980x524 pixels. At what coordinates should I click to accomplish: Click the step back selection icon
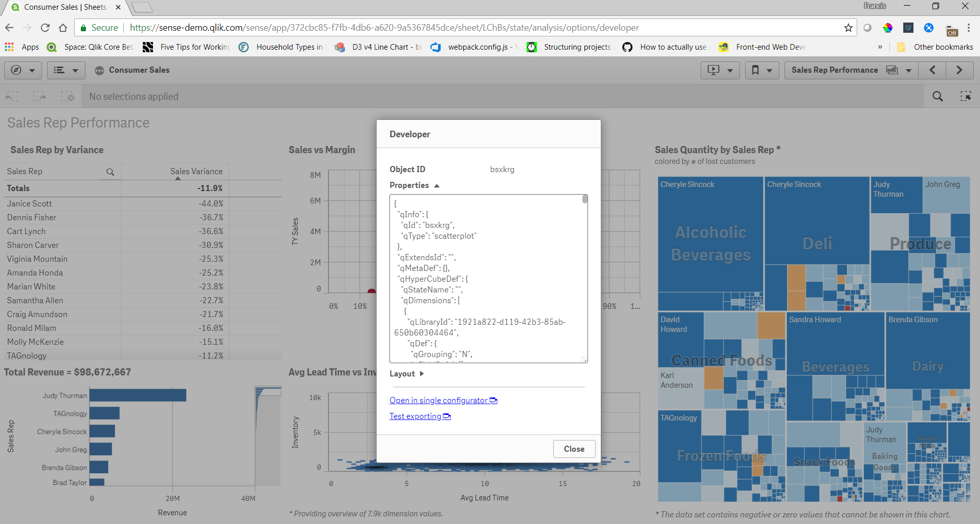click(x=12, y=96)
